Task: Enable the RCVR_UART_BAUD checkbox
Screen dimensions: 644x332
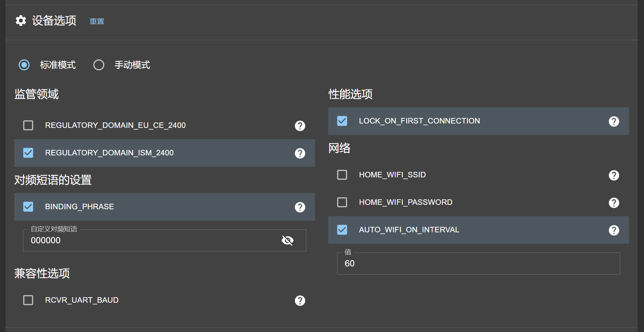Action: tap(28, 300)
